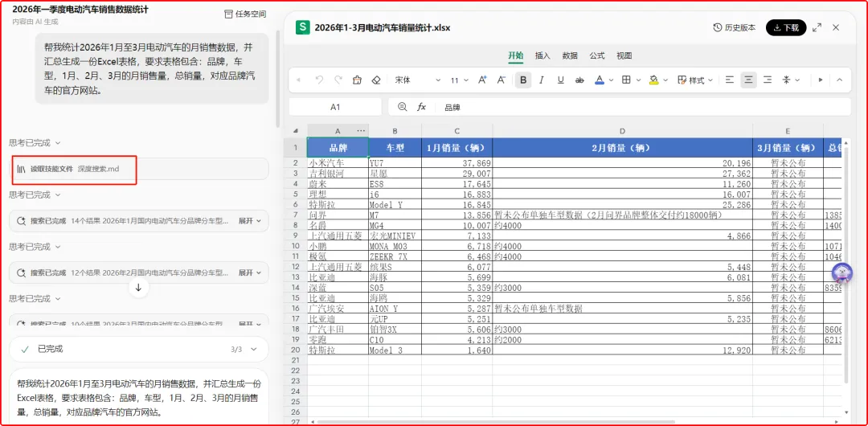Screen dimensions: 868x426
Task: Select the ZEEKR 7X cell
Action: [395, 256]
